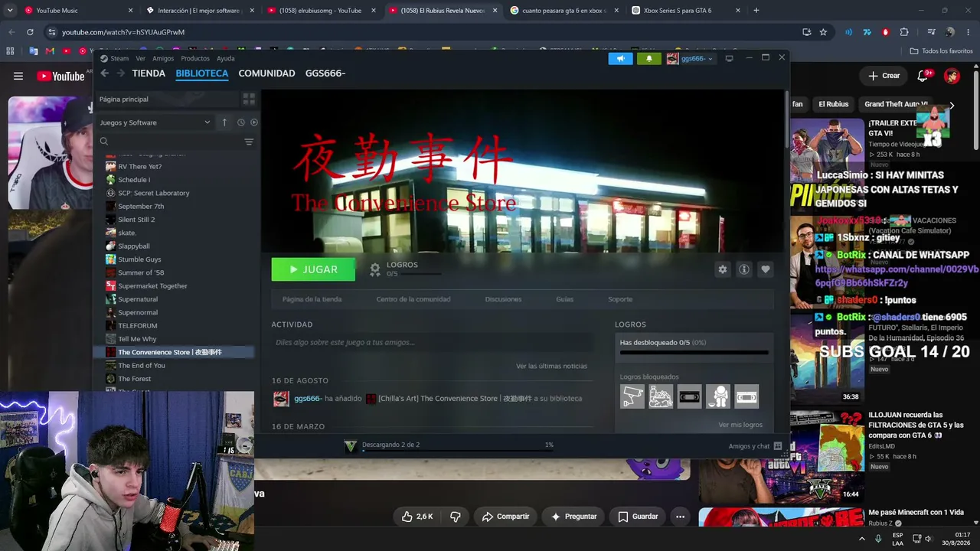
Task: Go forward in Steam navigation
Action: click(120, 73)
